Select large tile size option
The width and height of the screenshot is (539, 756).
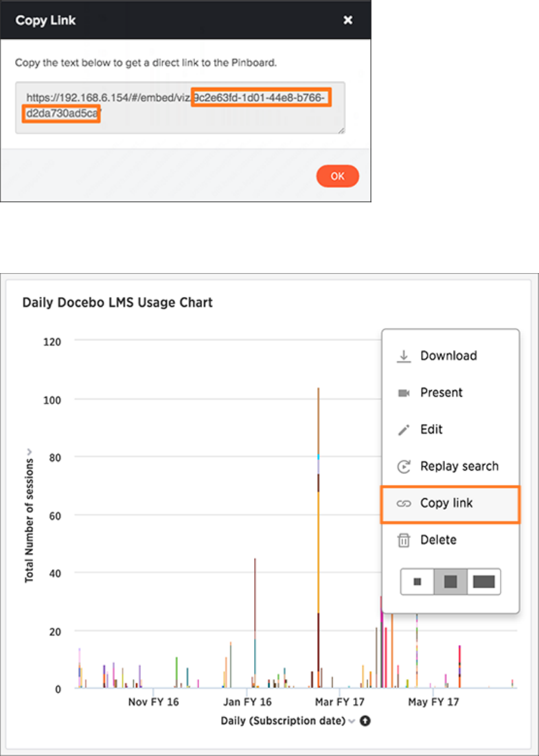(x=484, y=582)
